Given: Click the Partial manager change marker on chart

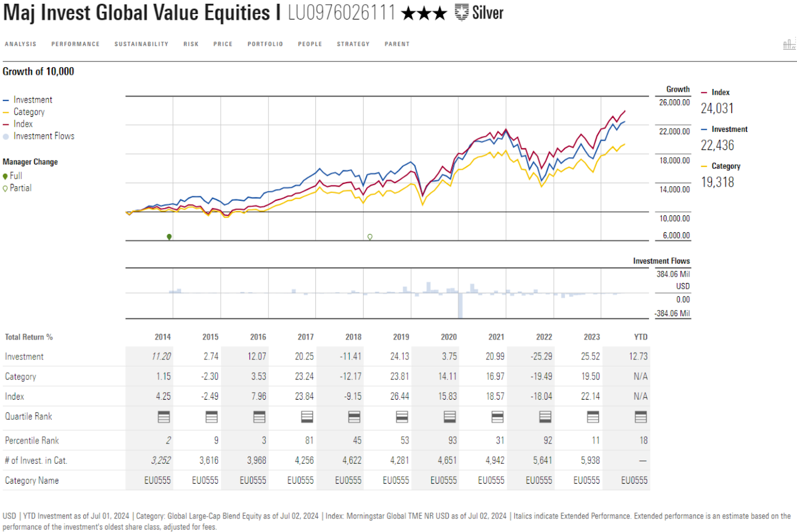Looking at the screenshot, I should (370, 237).
